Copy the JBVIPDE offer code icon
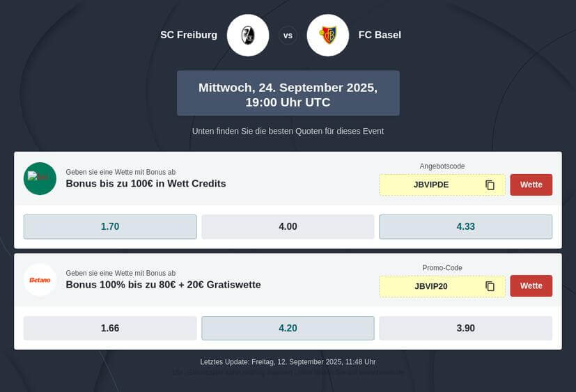 click(x=490, y=185)
